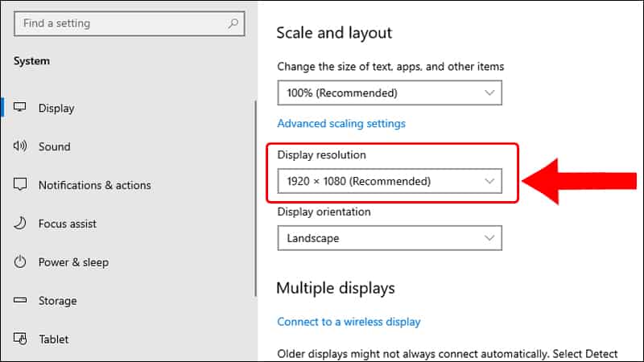
Task: Click the Focus assist moon icon
Action: pyautogui.click(x=21, y=224)
